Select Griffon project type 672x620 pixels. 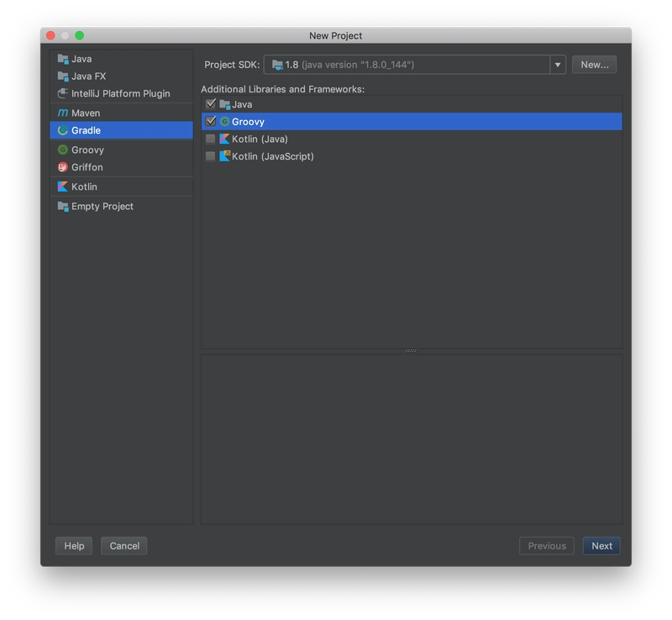point(121,167)
